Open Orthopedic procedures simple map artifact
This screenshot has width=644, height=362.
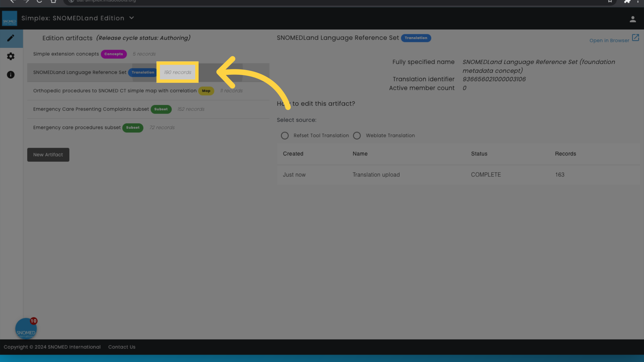pos(148,91)
